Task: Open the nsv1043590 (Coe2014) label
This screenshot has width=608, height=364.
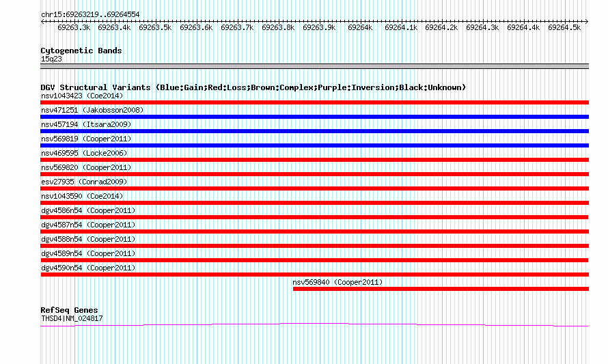Action: pyautogui.click(x=82, y=196)
